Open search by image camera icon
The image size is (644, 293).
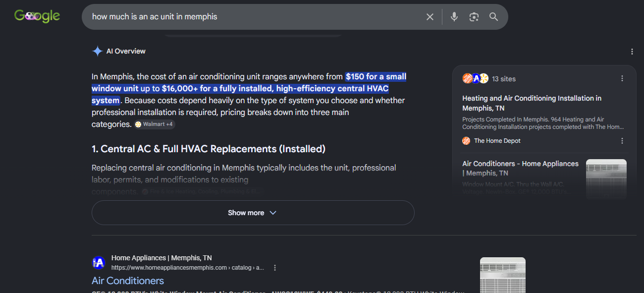click(x=474, y=17)
